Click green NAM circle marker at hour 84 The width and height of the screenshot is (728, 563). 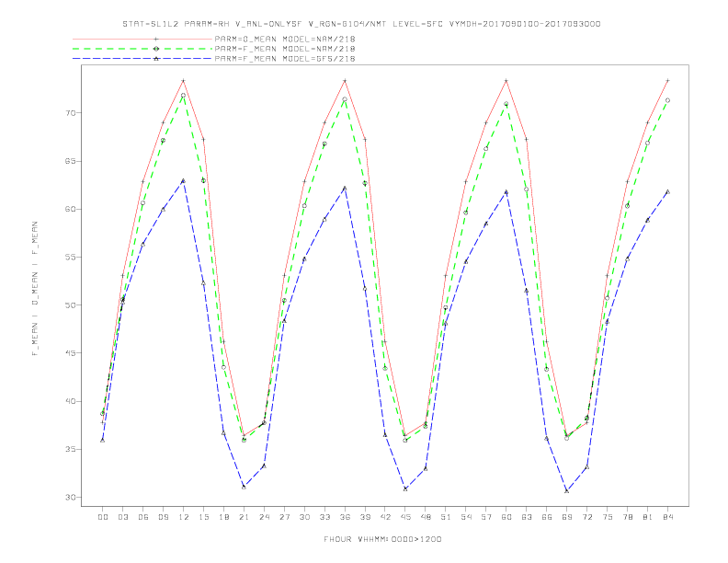pos(668,100)
